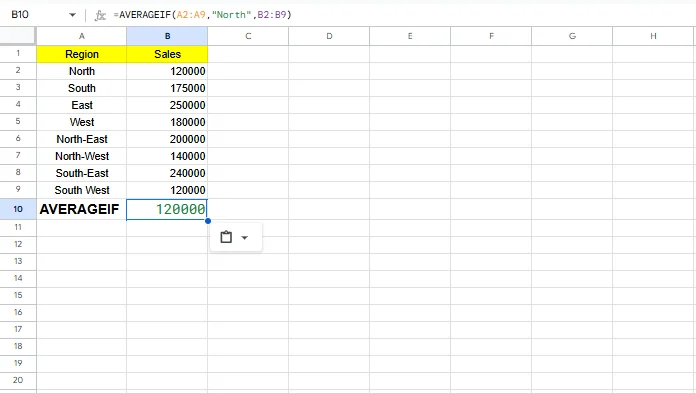
Task: Select column E header
Action: coord(410,36)
